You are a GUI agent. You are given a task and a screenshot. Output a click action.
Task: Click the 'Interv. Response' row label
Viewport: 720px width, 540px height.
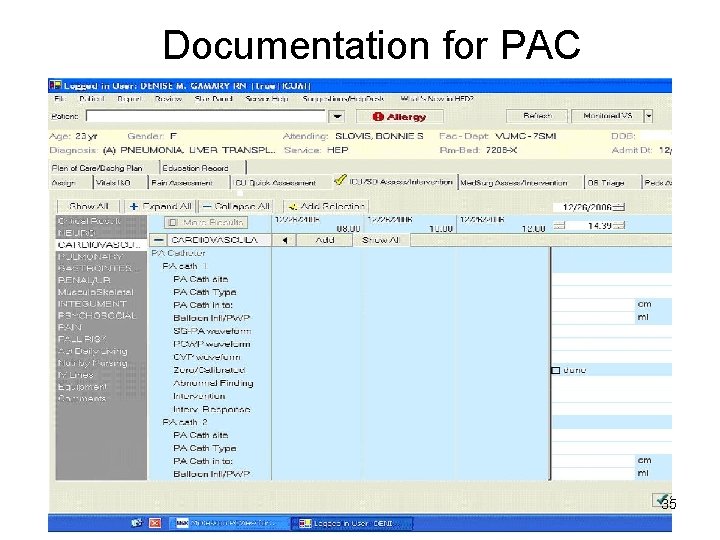click(x=212, y=409)
